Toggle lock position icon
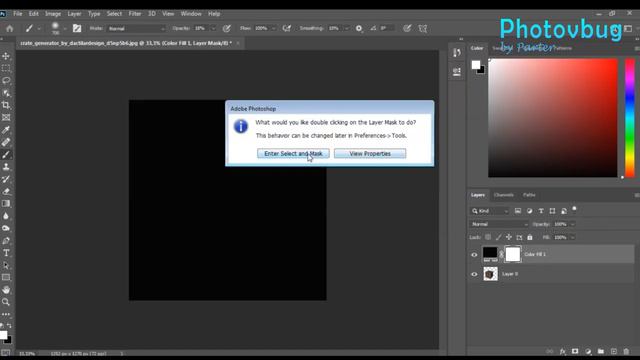640x360 pixels. (x=509, y=237)
